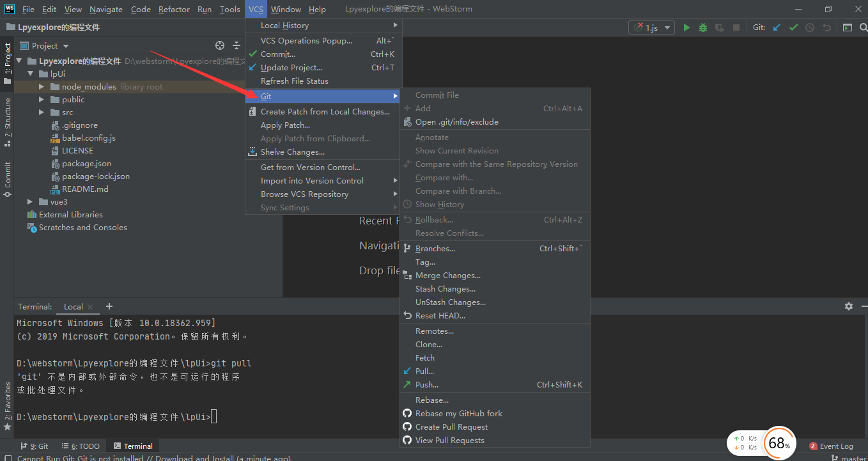
Task: Select Commit... in the VCS menu
Action: pos(323,54)
